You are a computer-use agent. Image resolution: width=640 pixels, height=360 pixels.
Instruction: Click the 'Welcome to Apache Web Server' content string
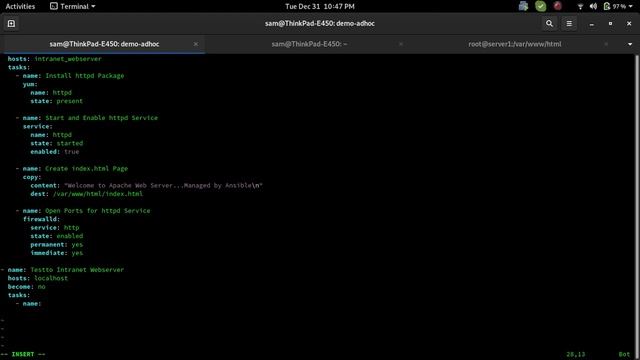163,186
